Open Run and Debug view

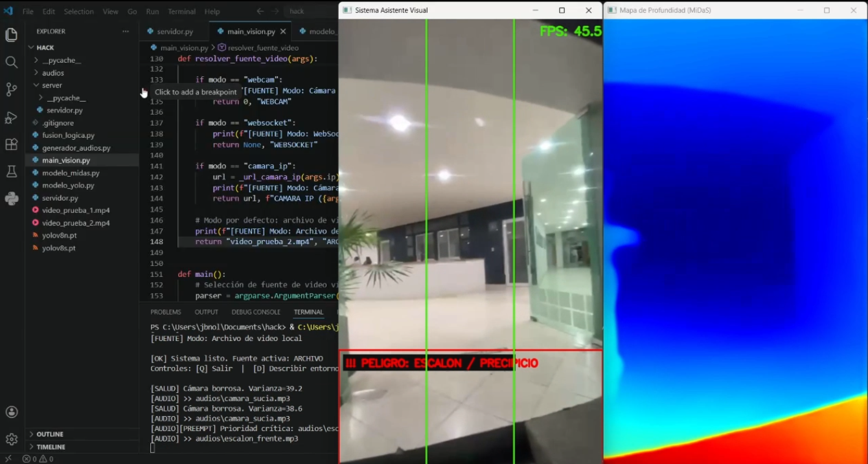pyautogui.click(x=11, y=117)
